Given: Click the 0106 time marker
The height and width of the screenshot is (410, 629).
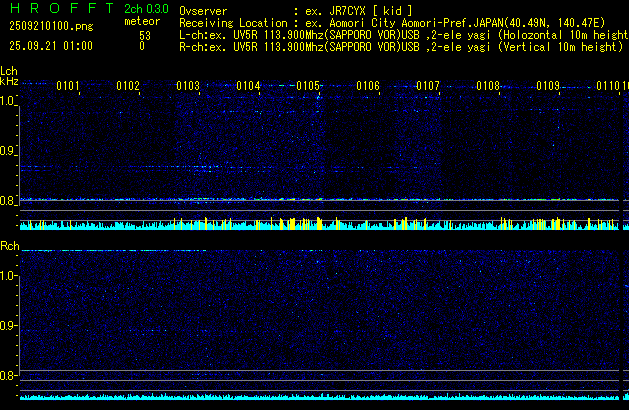Looking at the screenshot, I should (368, 86).
